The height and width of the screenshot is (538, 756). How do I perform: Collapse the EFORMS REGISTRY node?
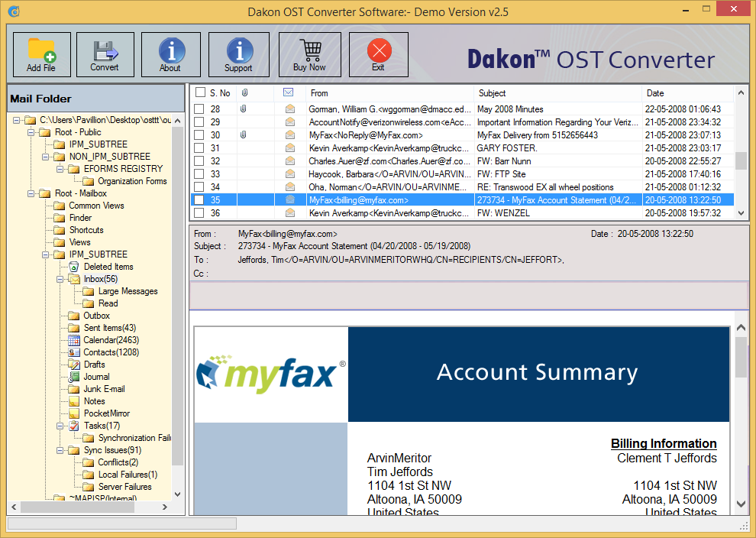click(x=60, y=169)
